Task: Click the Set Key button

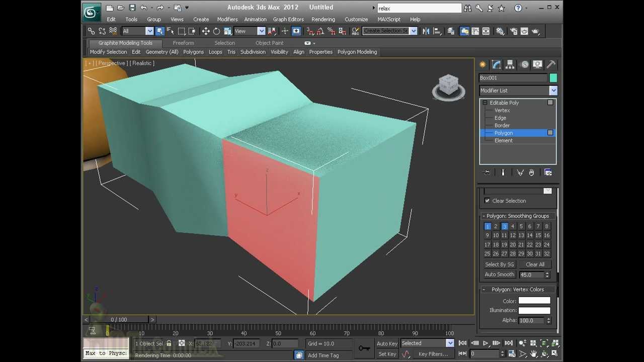Action: coord(387,354)
